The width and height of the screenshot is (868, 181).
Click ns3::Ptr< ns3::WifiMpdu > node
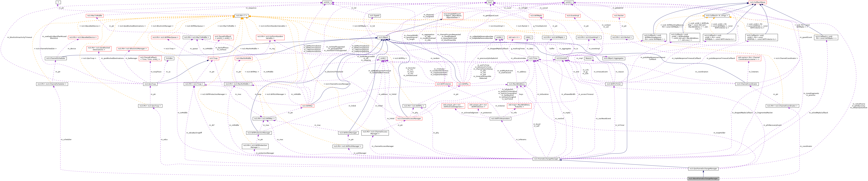tap(554, 37)
